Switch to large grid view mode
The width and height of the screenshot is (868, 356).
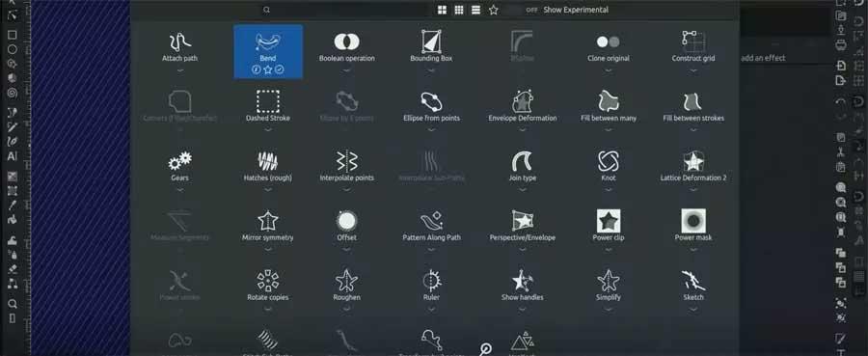442,10
